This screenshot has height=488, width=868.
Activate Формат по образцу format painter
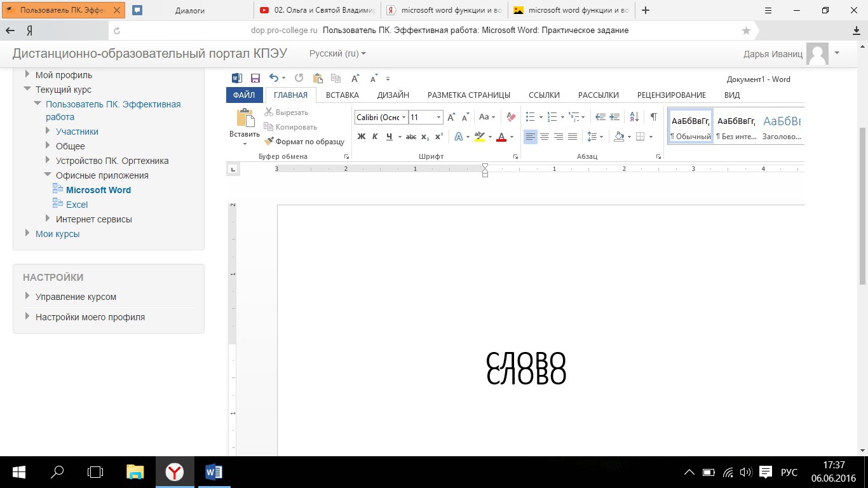(304, 142)
